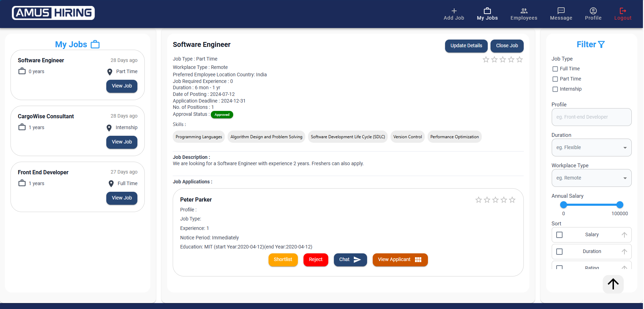Click the Peter Parker applicant name
This screenshot has height=309, width=644.
(x=196, y=200)
